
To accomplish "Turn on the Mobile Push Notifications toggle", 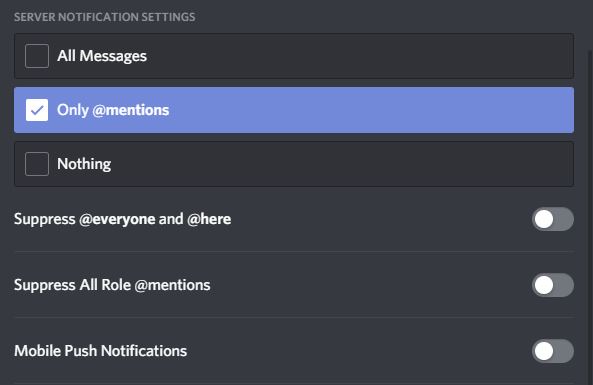I will (553, 351).
